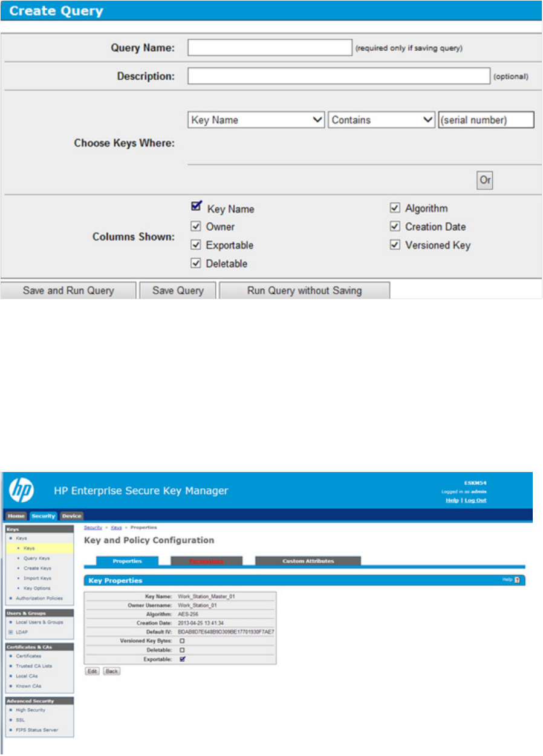Click the Default IV hex value
543x756 pixels.
(x=226, y=632)
